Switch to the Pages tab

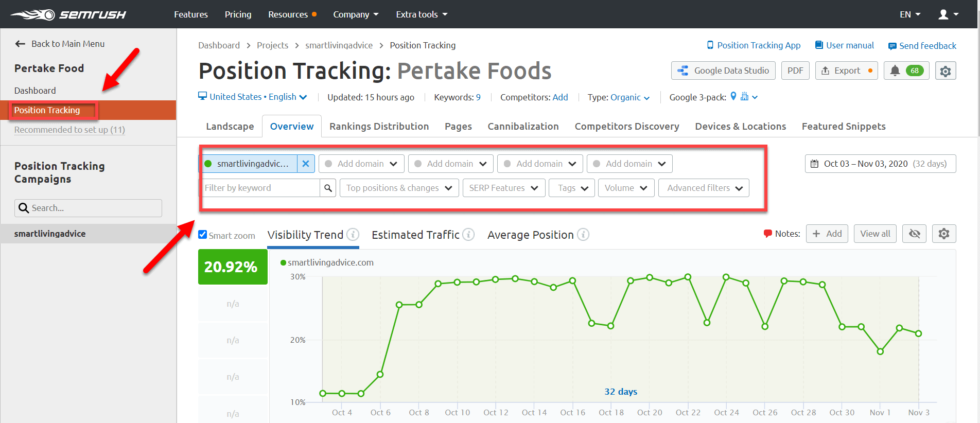point(458,126)
